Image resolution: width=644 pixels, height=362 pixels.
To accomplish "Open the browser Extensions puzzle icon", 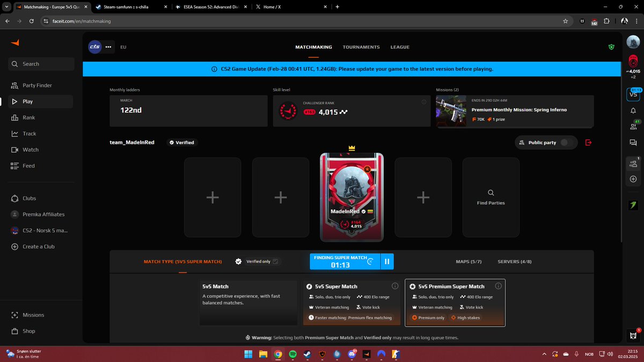I will tap(606, 21).
